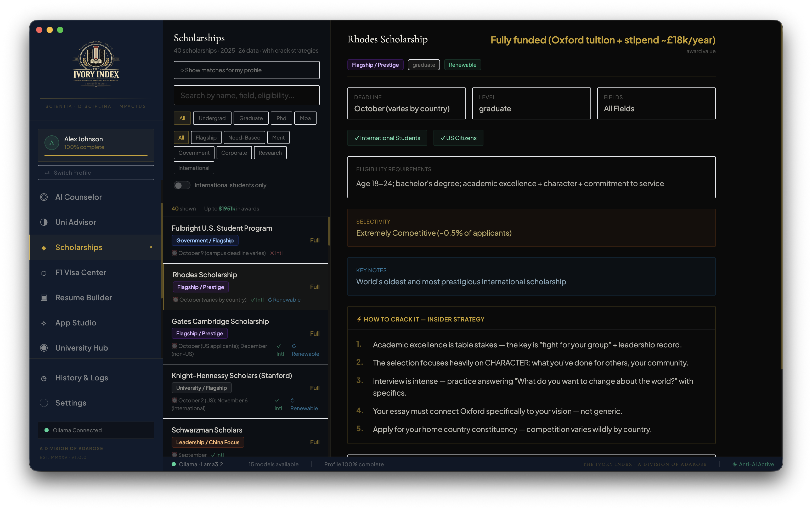Screen dimensions: 812x510
Task: Click the scholarship list scrollbar
Action: click(x=329, y=231)
